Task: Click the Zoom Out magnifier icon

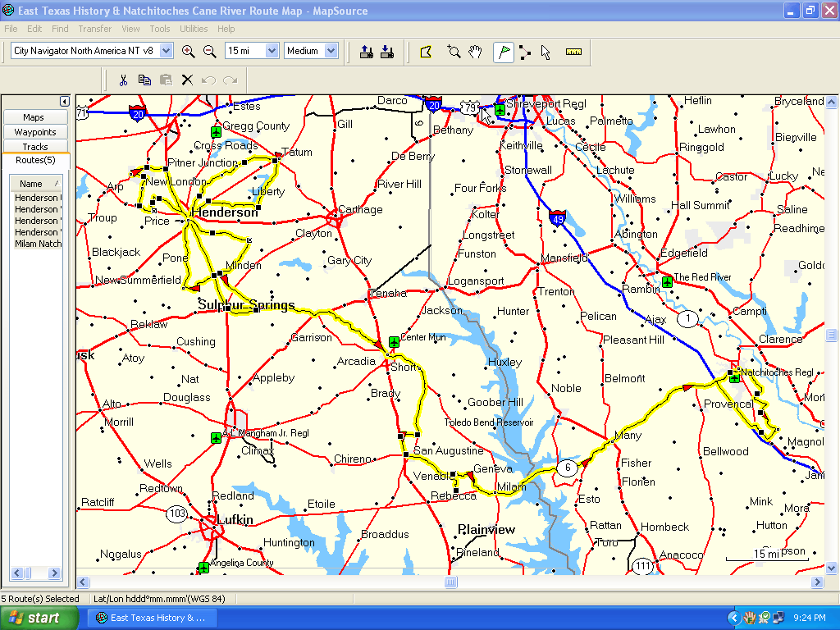Action: (x=209, y=51)
